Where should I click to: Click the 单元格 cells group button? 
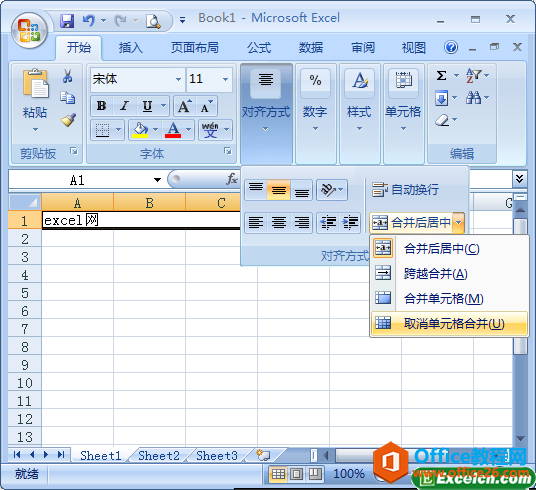point(403,113)
